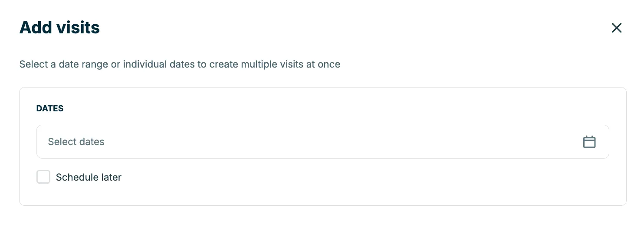
Task: Click "create multiple visits at once" text
Action: point(275,65)
